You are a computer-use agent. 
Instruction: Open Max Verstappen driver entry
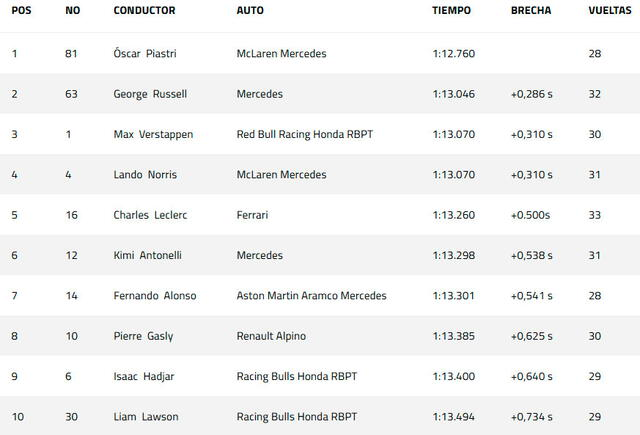point(153,134)
